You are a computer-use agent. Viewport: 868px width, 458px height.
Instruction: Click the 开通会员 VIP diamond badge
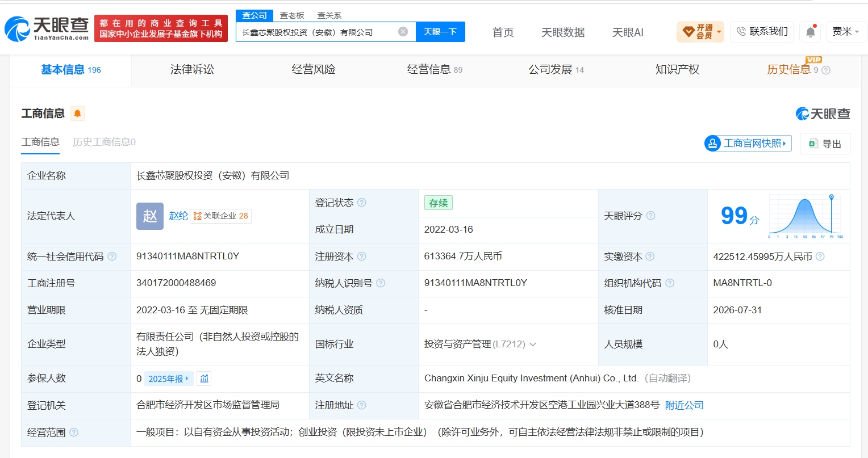(x=700, y=32)
